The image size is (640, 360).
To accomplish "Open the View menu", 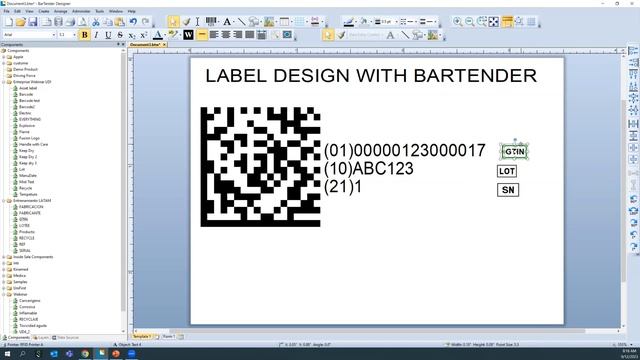I will point(29,11).
